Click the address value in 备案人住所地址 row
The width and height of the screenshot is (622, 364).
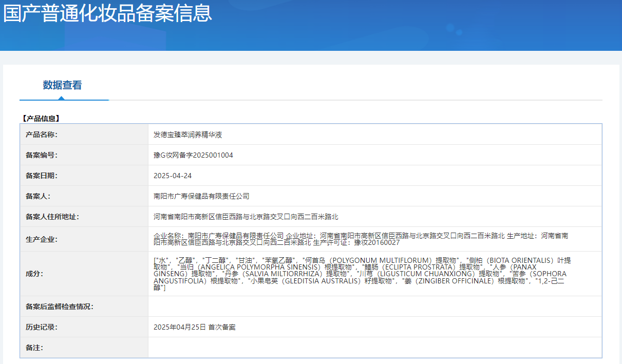pyautogui.click(x=246, y=217)
